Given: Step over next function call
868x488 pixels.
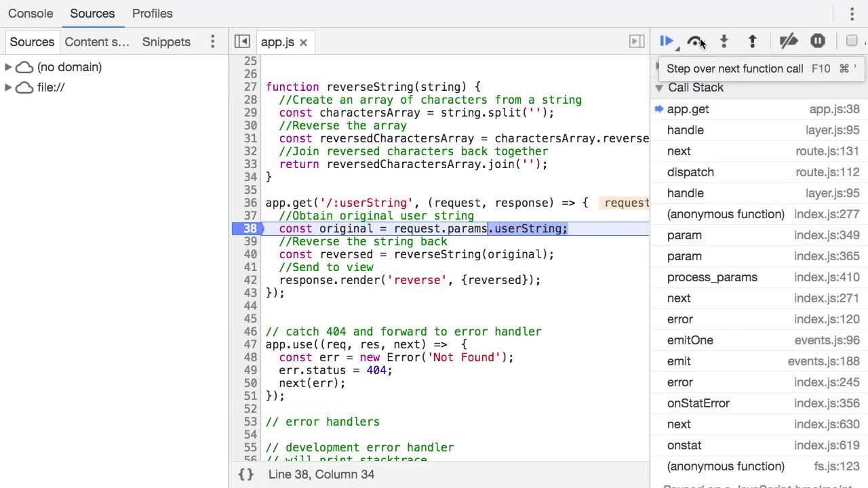Looking at the screenshot, I should 696,41.
